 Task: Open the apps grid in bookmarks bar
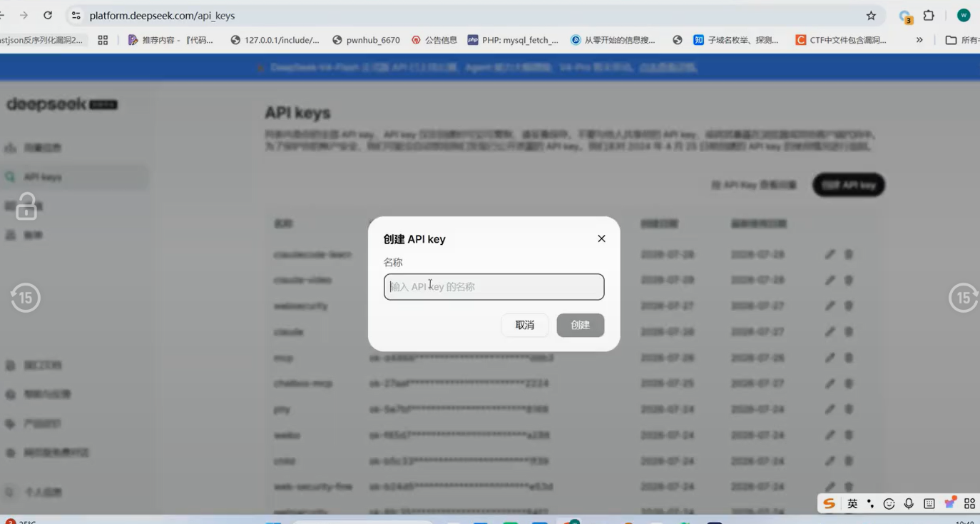(x=103, y=40)
